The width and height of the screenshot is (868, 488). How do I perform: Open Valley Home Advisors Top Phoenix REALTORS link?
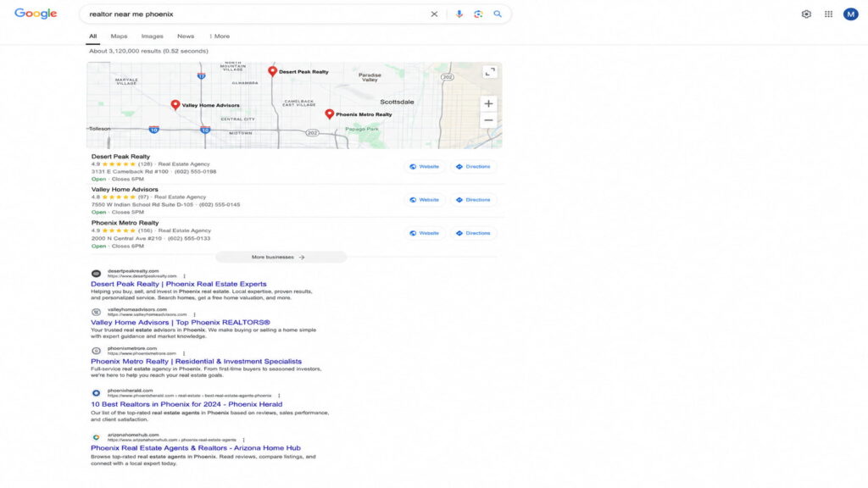click(181, 323)
